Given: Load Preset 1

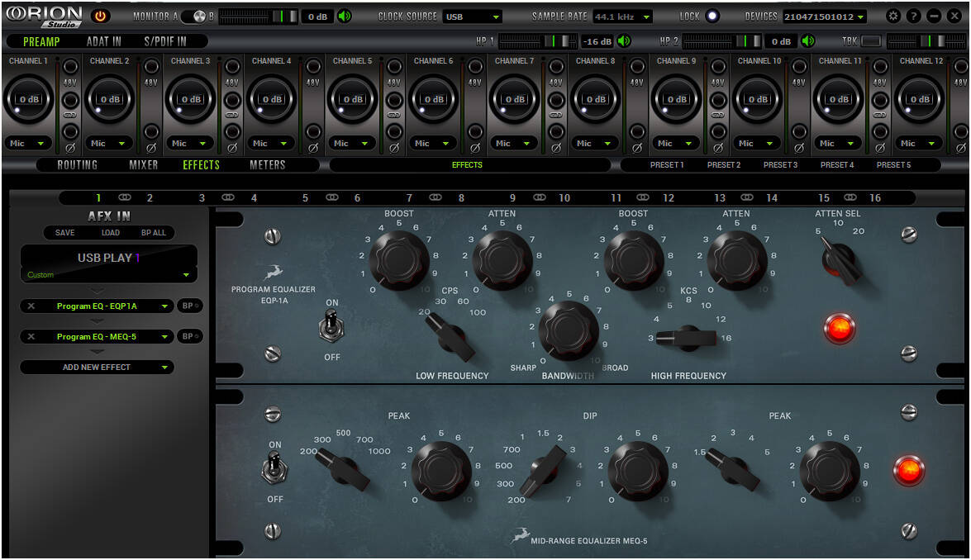Looking at the screenshot, I should 667,164.
